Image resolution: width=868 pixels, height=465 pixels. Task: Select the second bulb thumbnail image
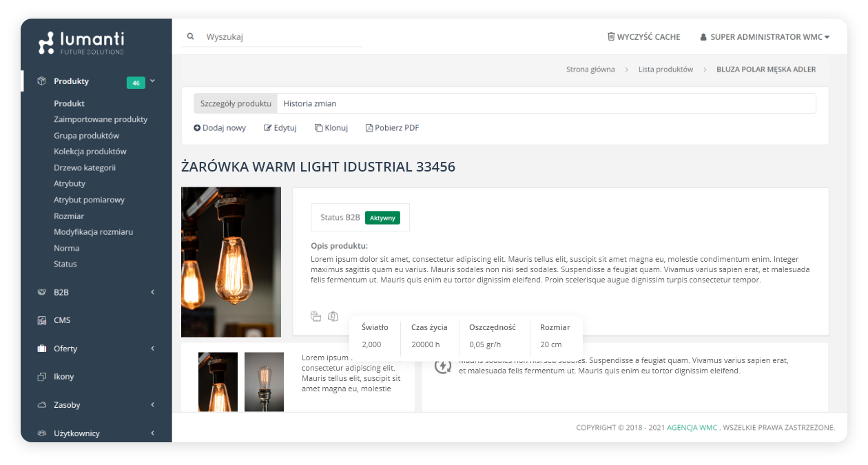click(264, 382)
